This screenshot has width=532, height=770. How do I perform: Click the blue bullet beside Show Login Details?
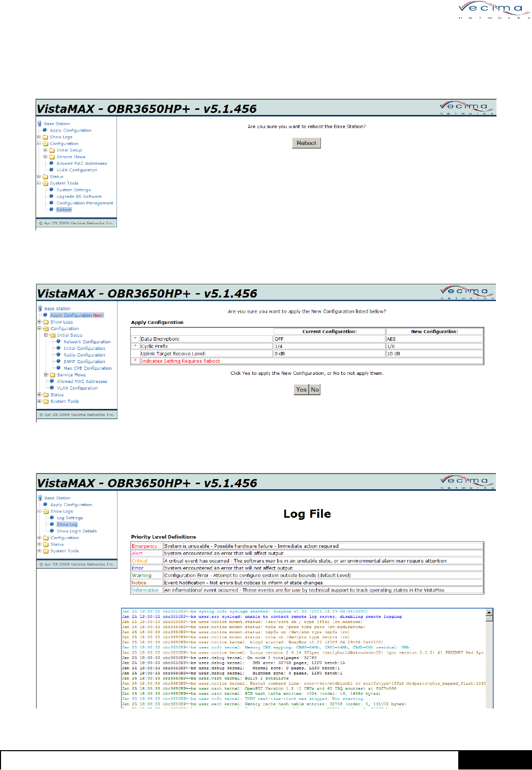52,530
